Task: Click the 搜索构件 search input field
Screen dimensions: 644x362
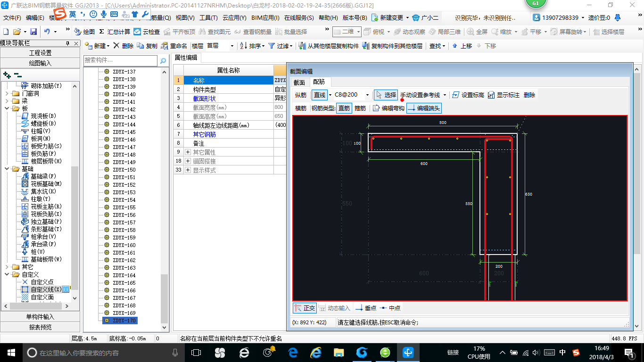Action: click(x=121, y=61)
